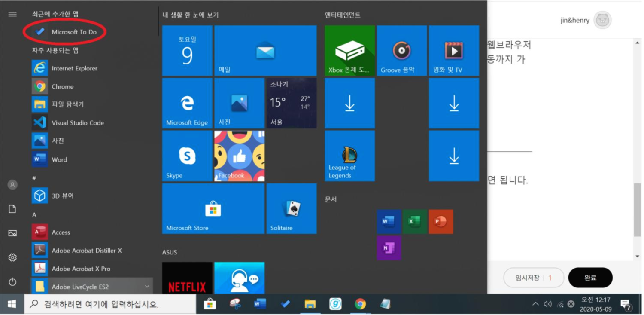Screen dimensions: 644x315
Task: Launch the Groove 음악 tile
Action: (x=402, y=51)
